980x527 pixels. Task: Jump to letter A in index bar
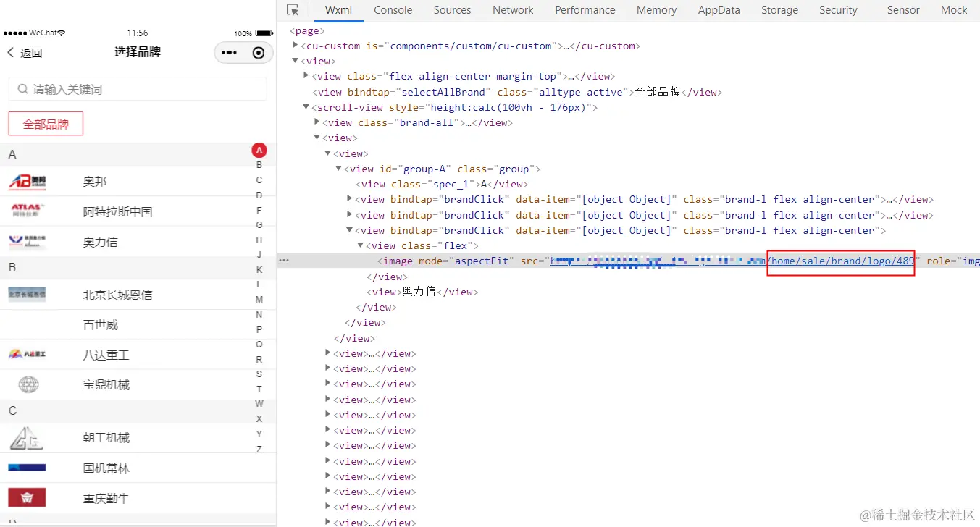[259, 151]
